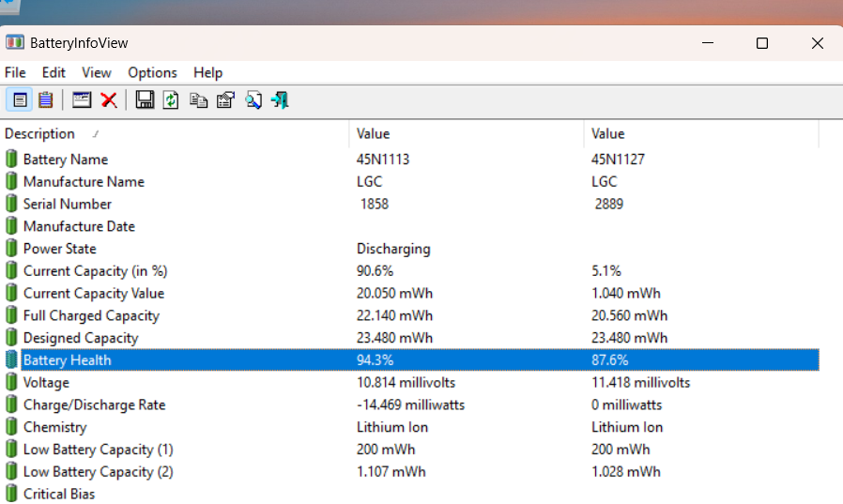
Task: Click the 1.028 mWh low battery value
Action: coord(626,471)
